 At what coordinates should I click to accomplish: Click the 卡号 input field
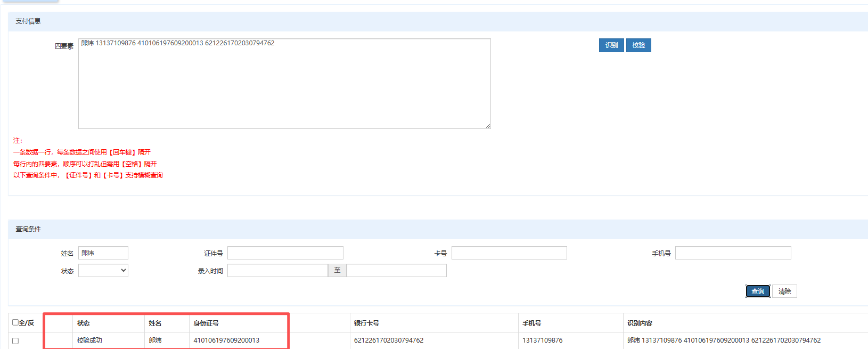point(509,253)
